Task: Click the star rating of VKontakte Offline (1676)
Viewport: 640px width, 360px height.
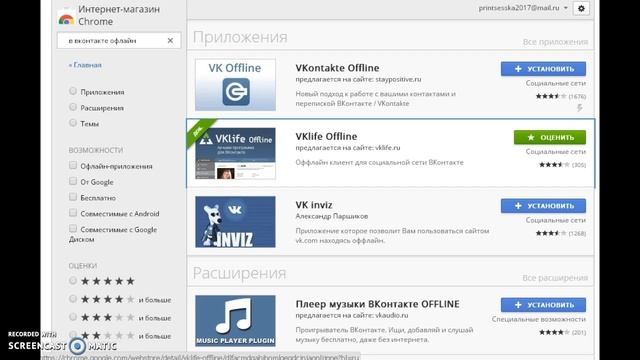Action: tap(551, 96)
